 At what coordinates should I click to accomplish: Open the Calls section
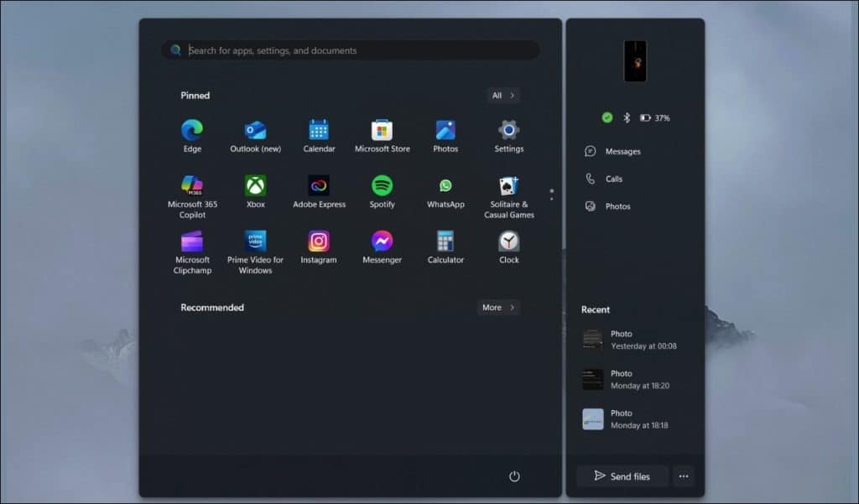[614, 179]
